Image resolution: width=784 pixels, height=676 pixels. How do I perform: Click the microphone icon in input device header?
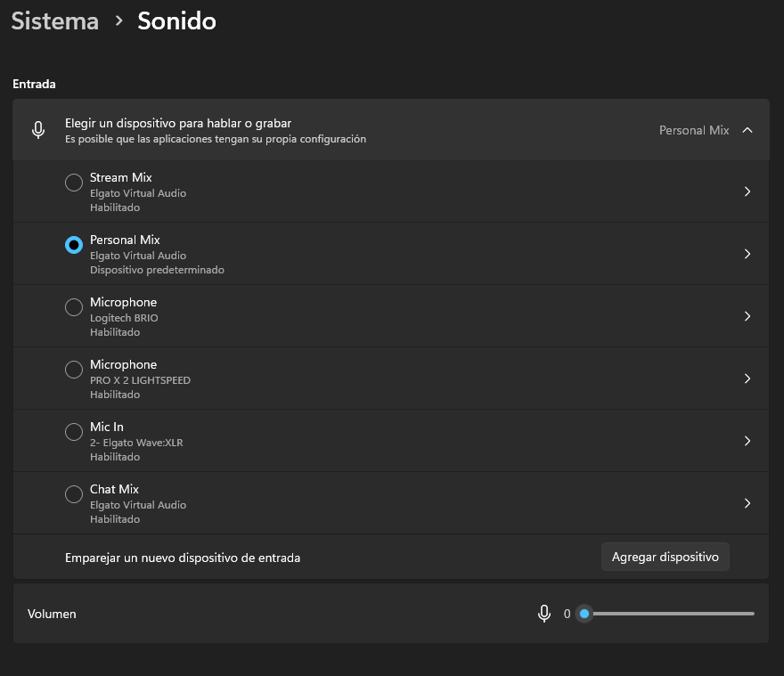click(38, 130)
